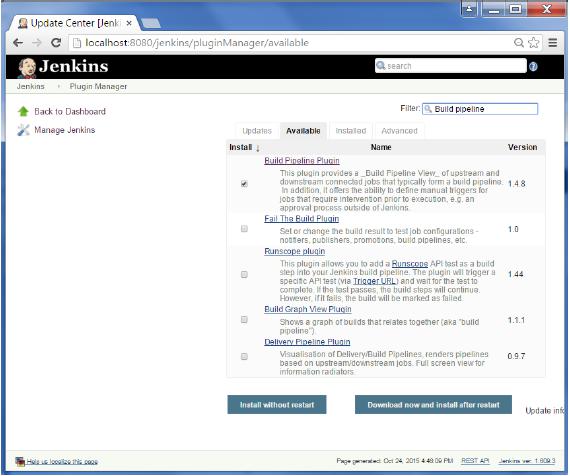The image size is (570, 476).
Task: Click the Jenkins header title text
Action: 73,67
